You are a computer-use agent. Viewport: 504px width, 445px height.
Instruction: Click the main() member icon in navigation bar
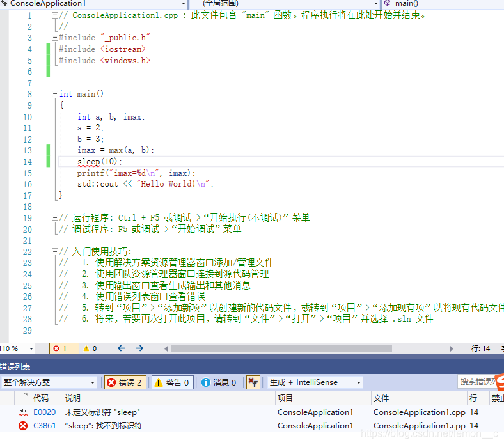[x=388, y=3]
